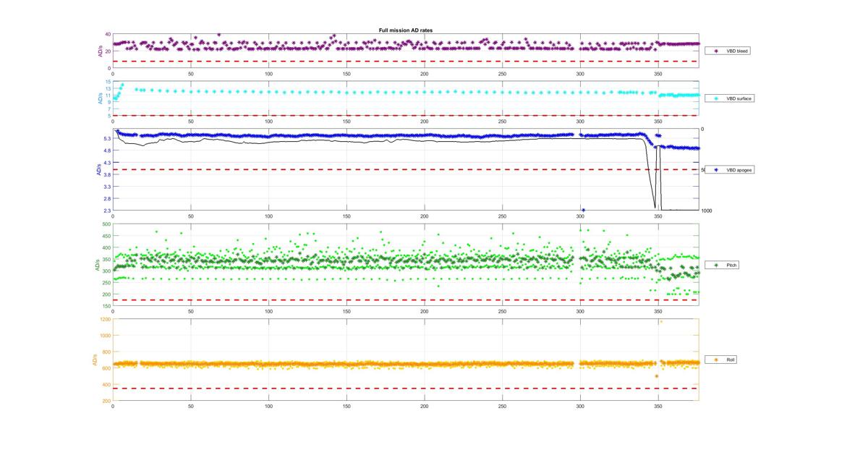Click the 13 y-axis tick in VBD surface plot
Image resolution: width=868 pixels, height=450 pixels.
coord(108,89)
